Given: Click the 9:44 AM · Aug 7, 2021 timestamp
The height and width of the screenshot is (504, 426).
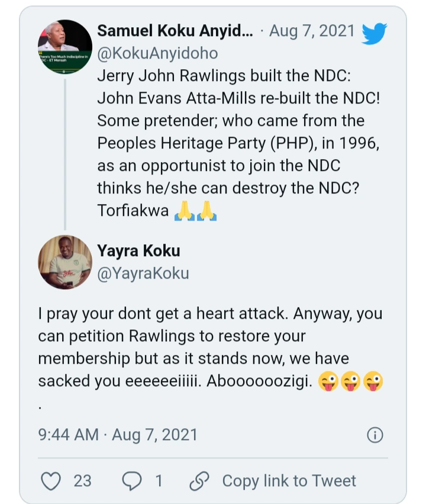Looking at the screenshot, I should point(118,435).
